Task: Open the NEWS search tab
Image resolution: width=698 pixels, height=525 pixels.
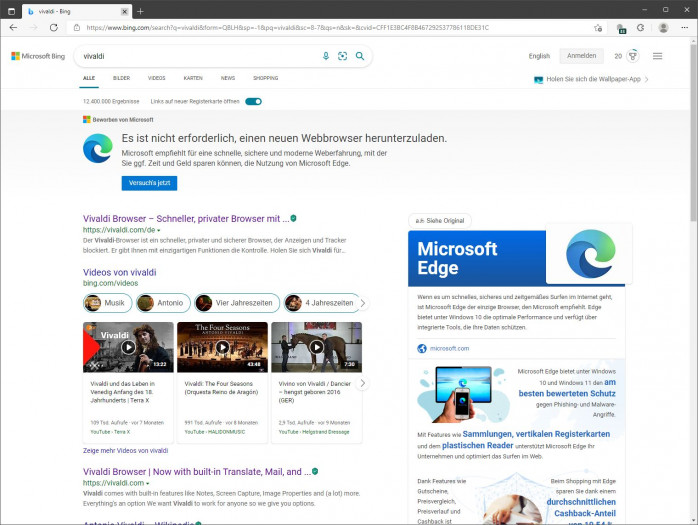Action: click(228, 78)
